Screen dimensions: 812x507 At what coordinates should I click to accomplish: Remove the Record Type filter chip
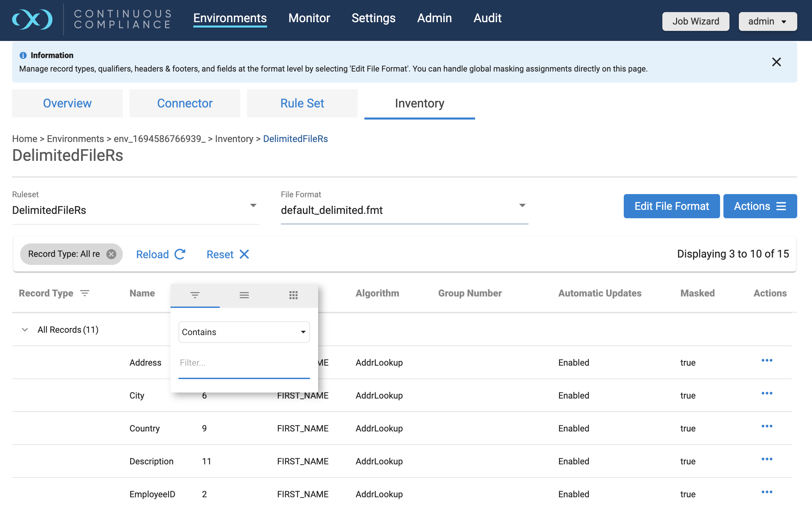111,254
